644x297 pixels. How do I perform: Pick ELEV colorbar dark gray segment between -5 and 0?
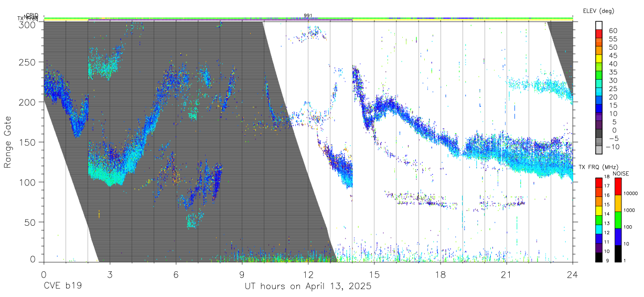599,134
